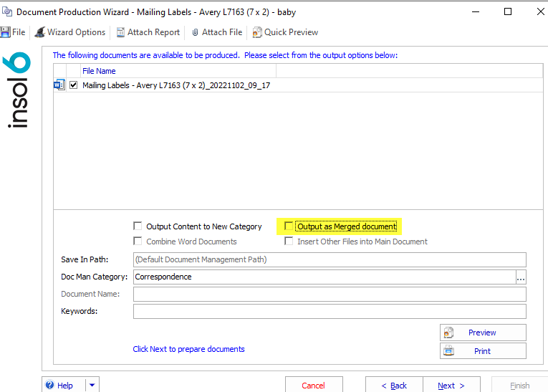Click the blue Help question mark icon
The width and height of the screenshot is (548, 392).
tap(50, 385)
